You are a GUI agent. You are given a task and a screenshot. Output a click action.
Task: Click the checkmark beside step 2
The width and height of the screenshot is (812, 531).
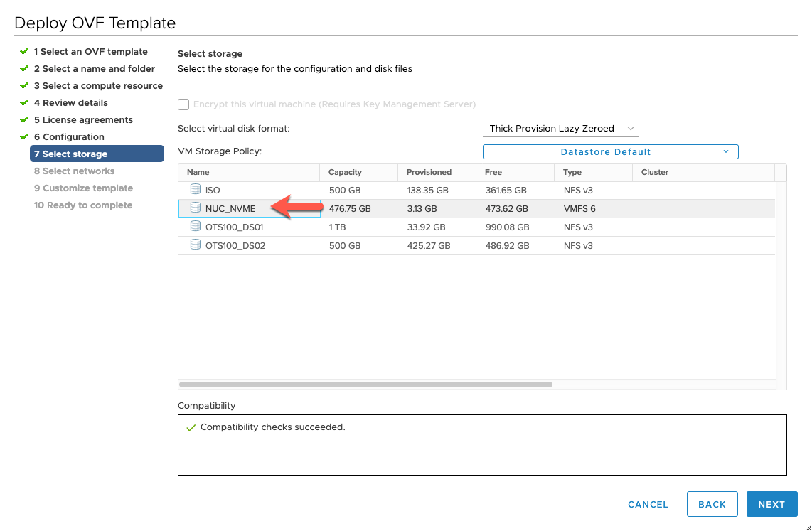click(x=24, y=68)
